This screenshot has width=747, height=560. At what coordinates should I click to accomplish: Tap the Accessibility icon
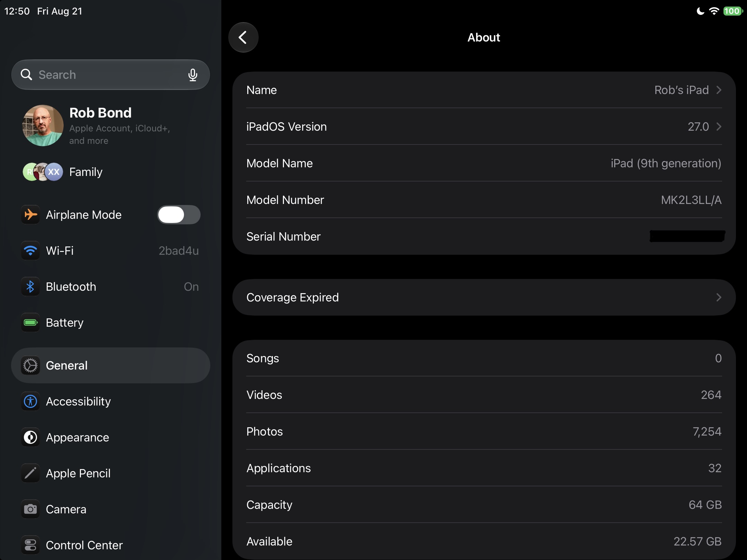click(30, 401)
